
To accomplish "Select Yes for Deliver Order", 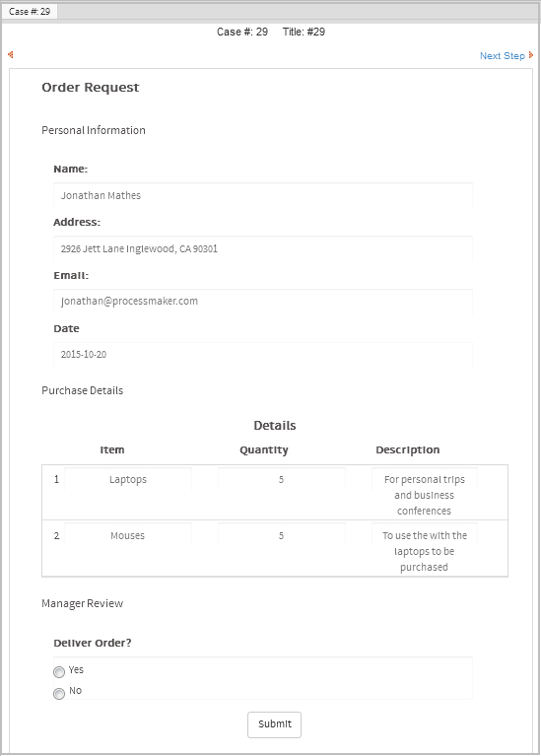I will [x=59, y=671].
